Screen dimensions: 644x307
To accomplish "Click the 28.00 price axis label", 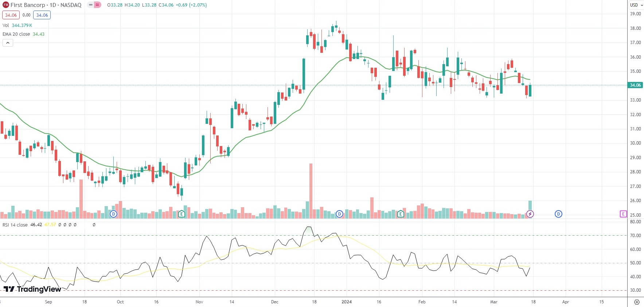I will [x=635, y=172].
